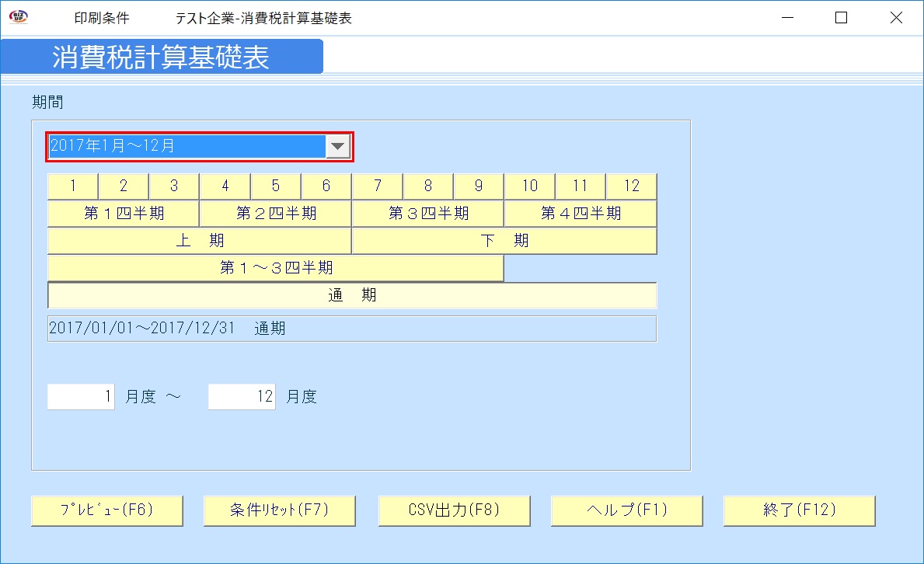Export data via CSV出力(F8)
Screen dimensions: 924x564
(x=453, y=510)
